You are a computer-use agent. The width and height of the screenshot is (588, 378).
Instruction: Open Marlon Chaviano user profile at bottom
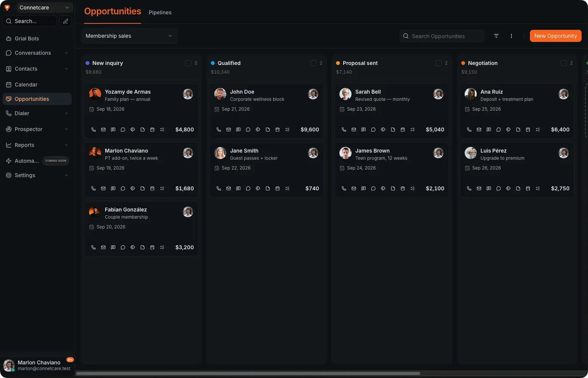tap(37, 366)
